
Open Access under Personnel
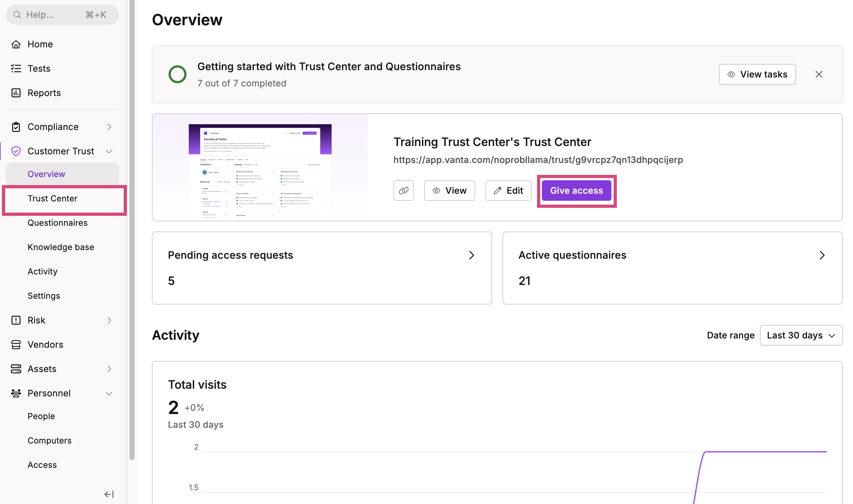(62, 465)
